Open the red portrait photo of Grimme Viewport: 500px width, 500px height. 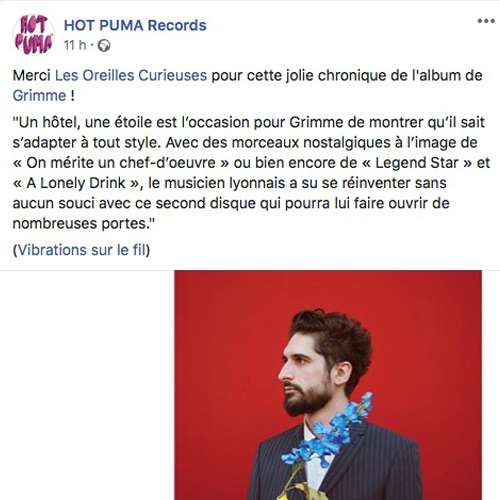click(x=328, y=385)
